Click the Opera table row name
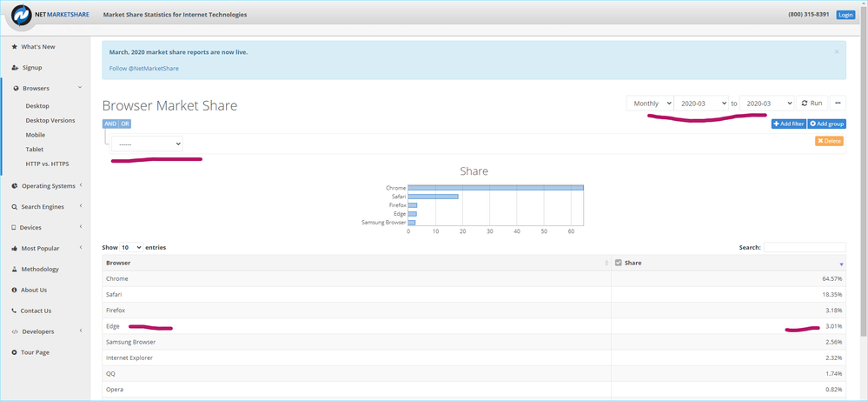The image size is (868, 401). click(115, 390)
